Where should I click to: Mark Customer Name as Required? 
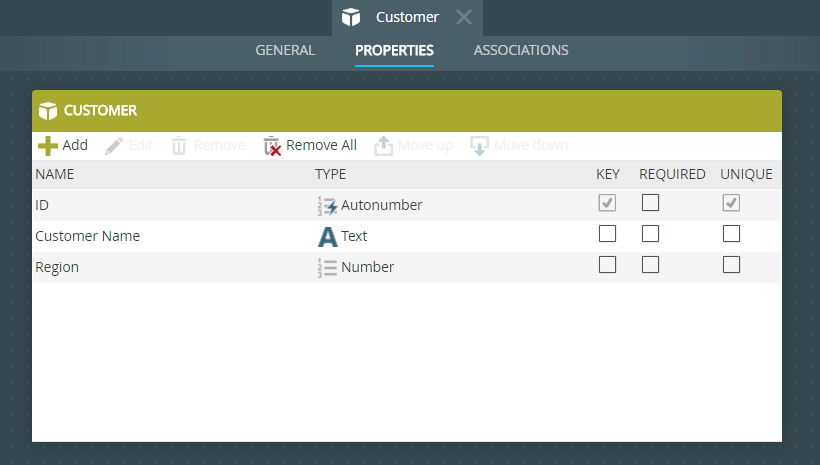point(650,234)
